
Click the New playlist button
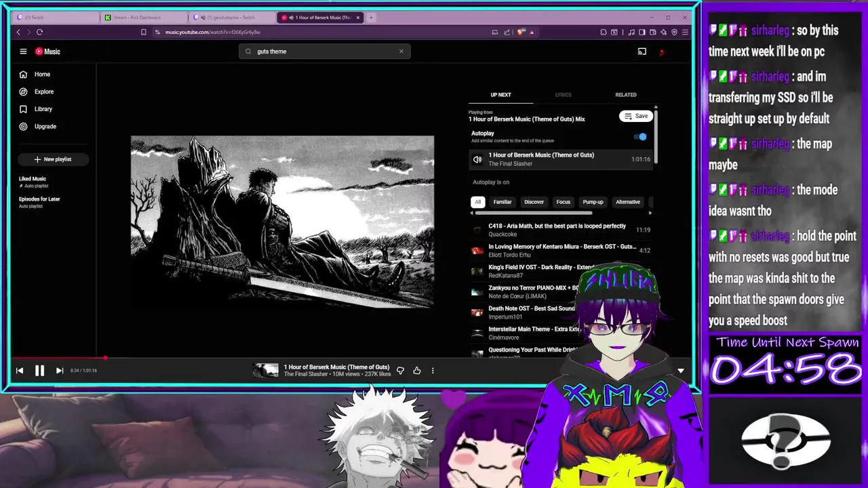pyautogui.click(x=53, y=159)
